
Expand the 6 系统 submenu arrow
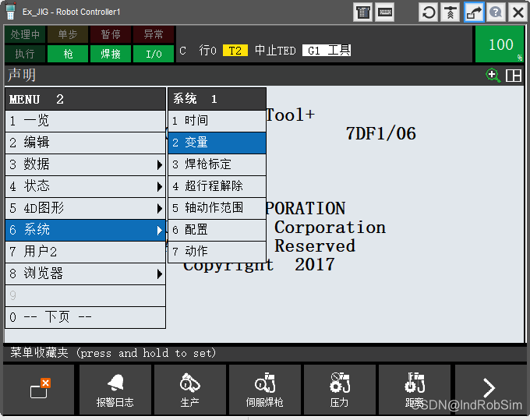(x=160, y=231)
